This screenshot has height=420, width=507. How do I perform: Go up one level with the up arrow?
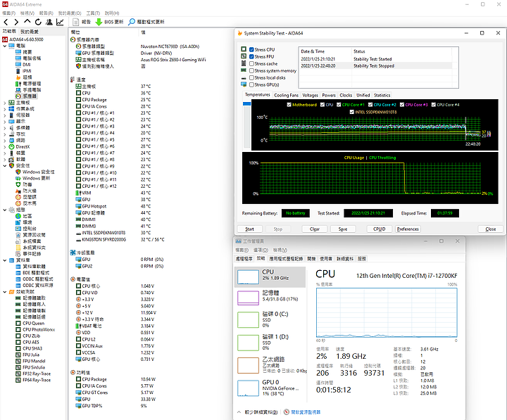(27, 22)
